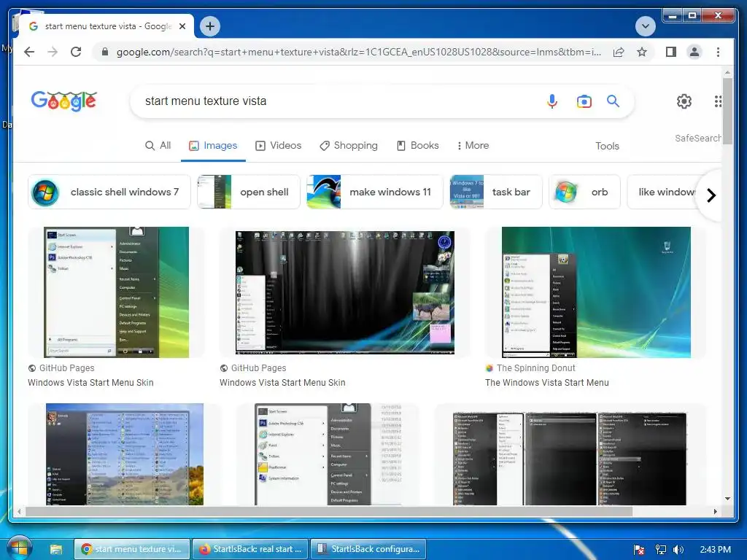Click the forward navigation arrow
Screen dimensions: 747x560
pos(53,52)
